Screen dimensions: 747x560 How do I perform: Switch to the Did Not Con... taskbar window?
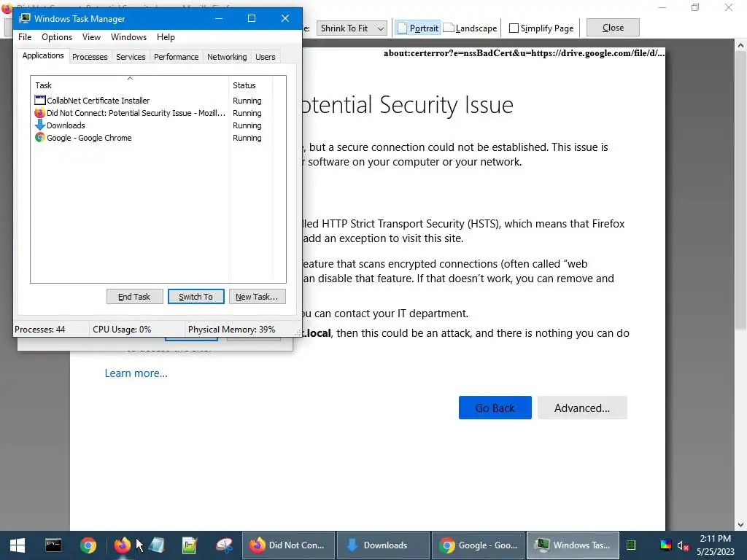[288, 545]
